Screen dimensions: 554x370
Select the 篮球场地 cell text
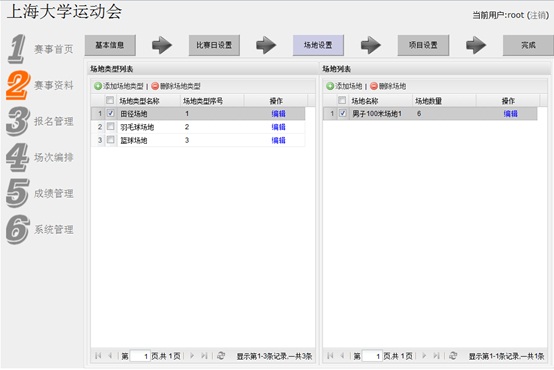[x=134, y=141]
